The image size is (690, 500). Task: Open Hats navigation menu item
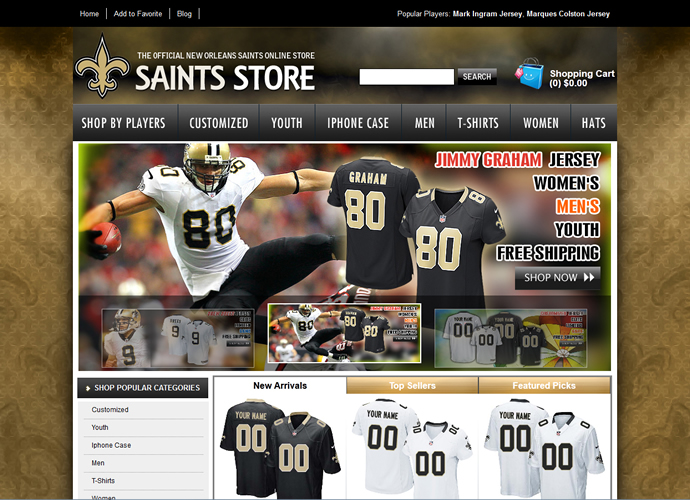coord(594,123)
